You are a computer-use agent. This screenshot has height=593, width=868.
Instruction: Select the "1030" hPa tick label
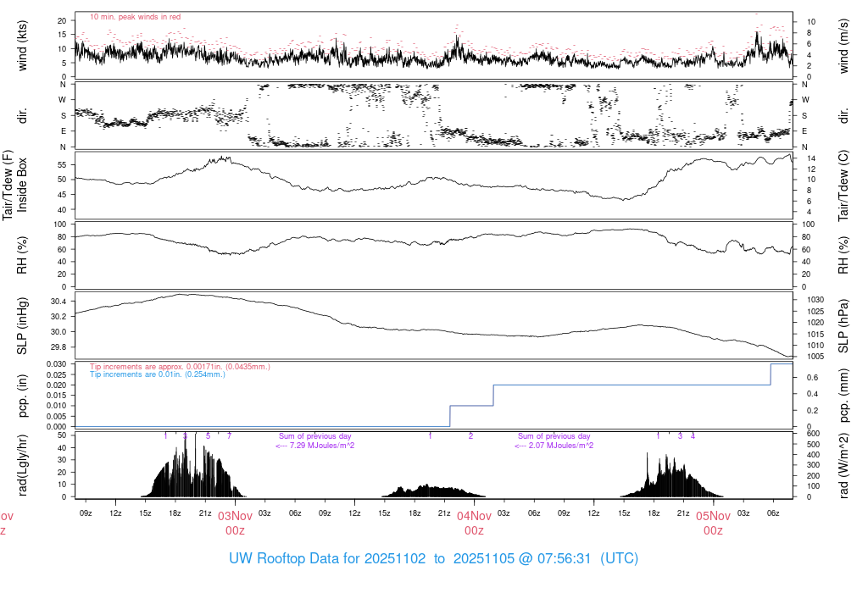[x=815, y=299]
